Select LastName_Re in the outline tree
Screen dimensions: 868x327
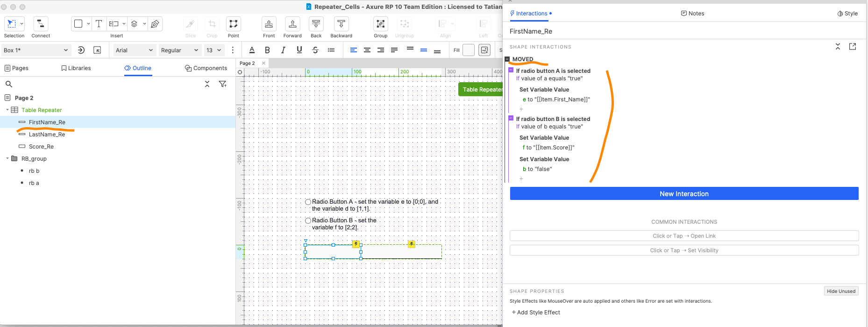pos(47,135)
